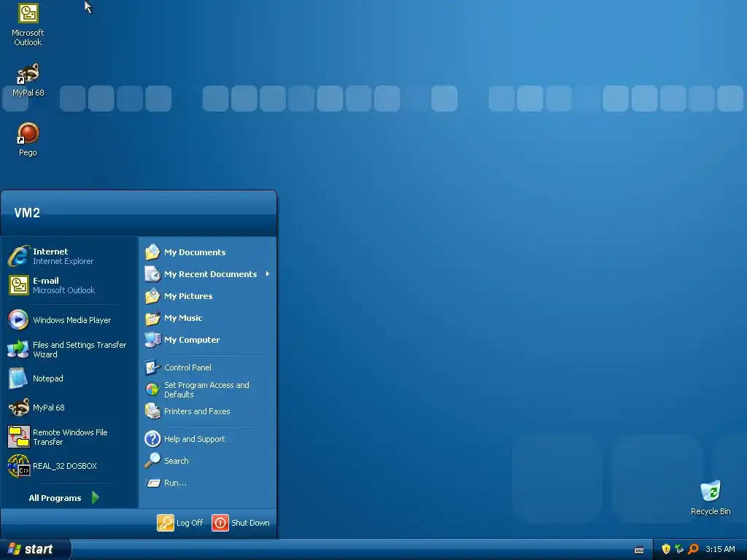Viewport: 747px width, 560px height.
Task: Open the MyPal 68 desktop shortcut
Action: (x=28, y=79)
